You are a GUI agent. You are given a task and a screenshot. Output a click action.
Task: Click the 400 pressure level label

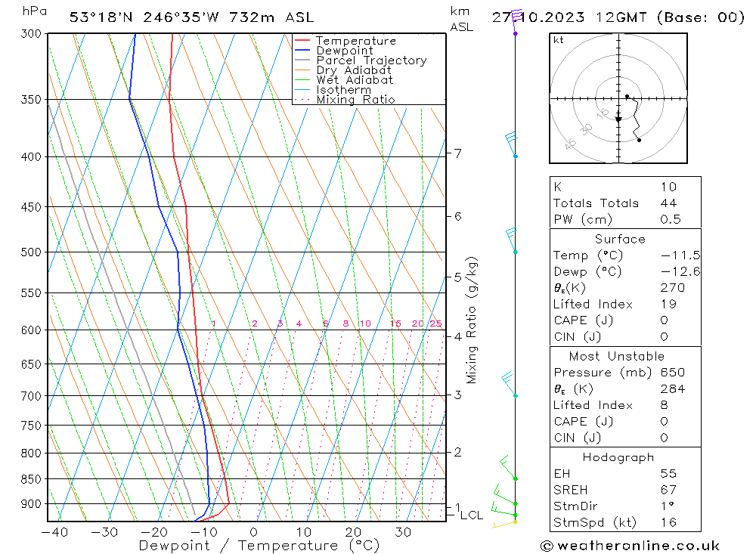point(31,157)
